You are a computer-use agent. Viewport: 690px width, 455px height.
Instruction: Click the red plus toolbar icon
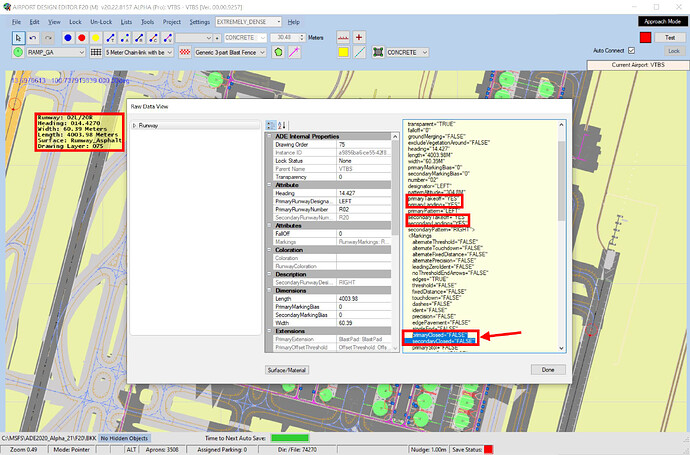coord(359,38)
